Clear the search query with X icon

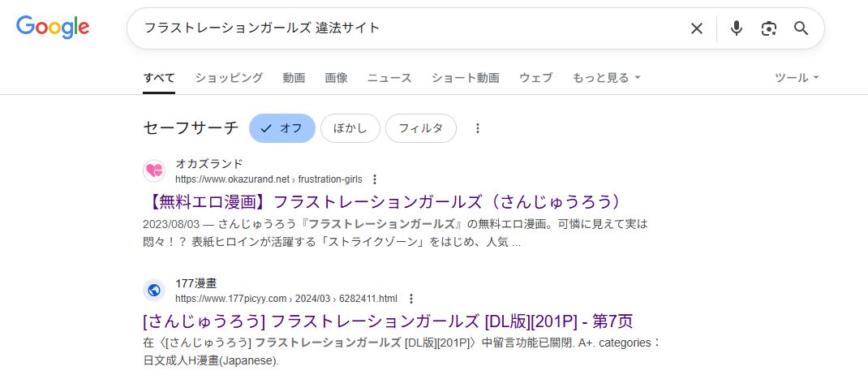pos(696,28)
